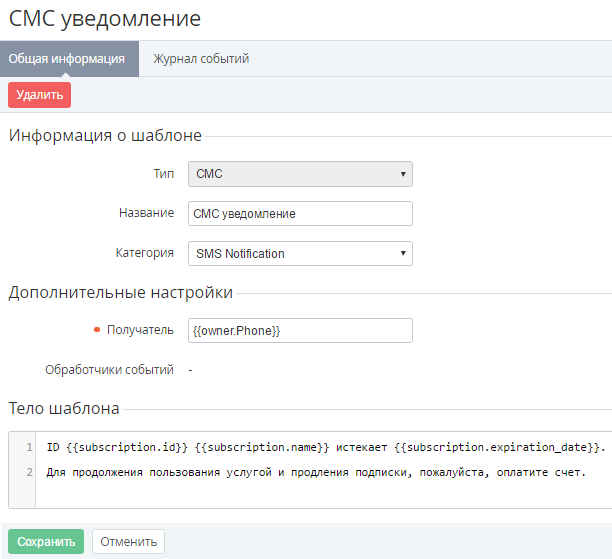Click the Обработчики событий label
This screenshot has width=612, height=559.
109,370
